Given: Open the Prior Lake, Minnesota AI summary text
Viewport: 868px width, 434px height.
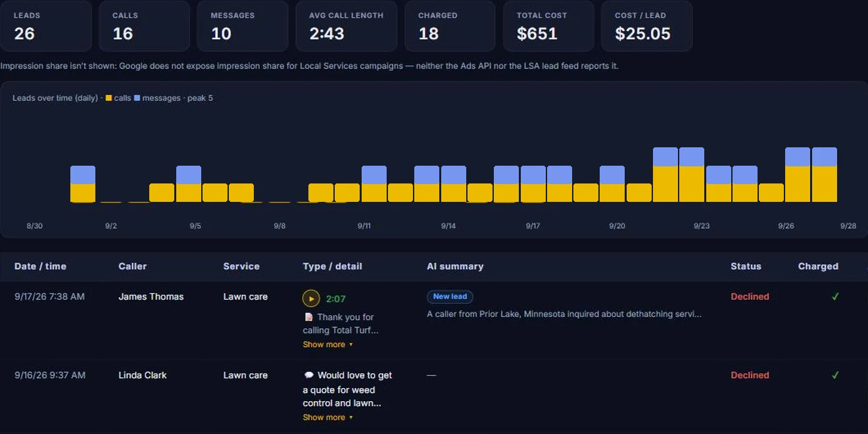Looking at the screenshot, I should 564,314.
